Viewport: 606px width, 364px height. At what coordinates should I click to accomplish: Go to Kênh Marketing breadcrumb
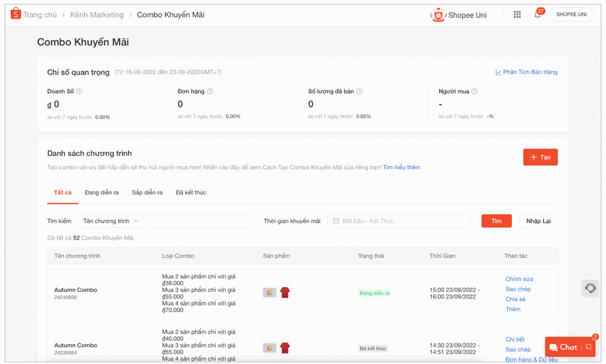tap(97, 15)
